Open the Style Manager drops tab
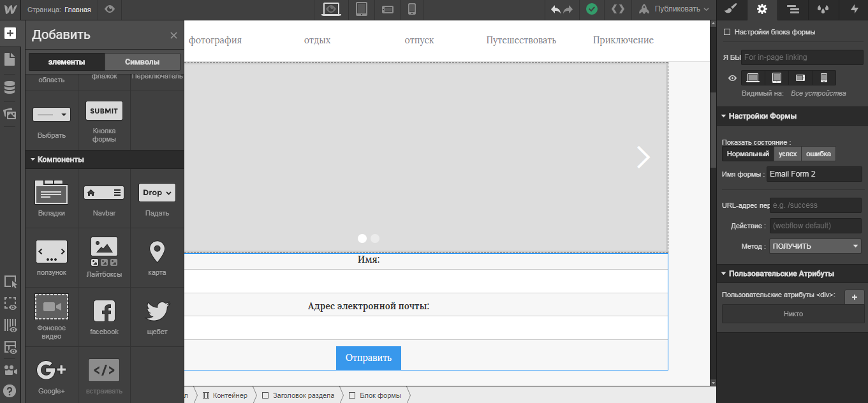This screenshot has width=868, height=403. [x=823, y=9]
